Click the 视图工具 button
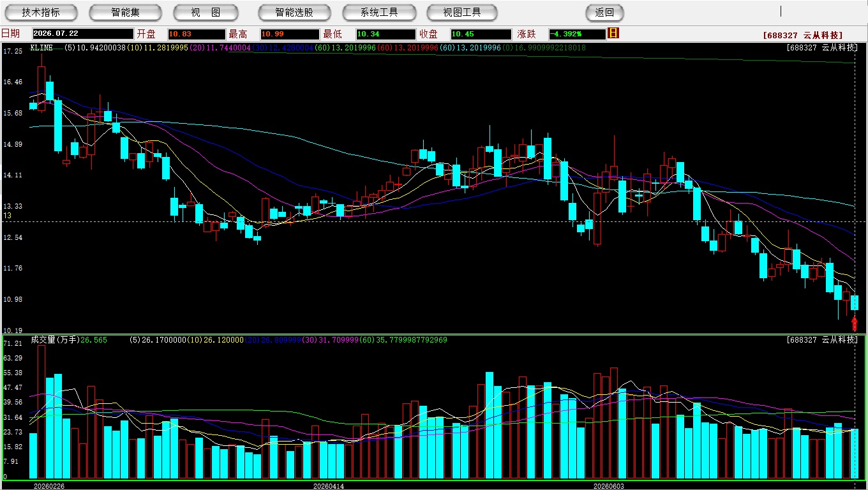This screenshot has width=868, height=490. [x=462, y=12]
